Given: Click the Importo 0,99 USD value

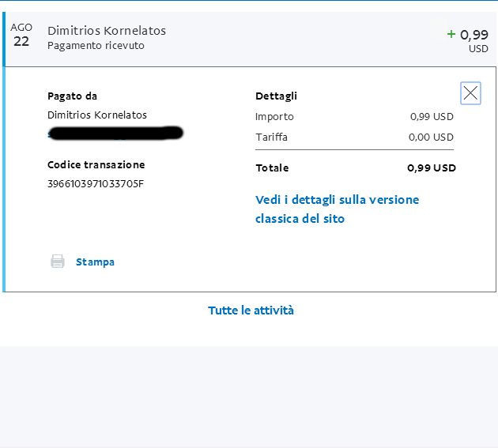Looking at the screenshot, I should click(432, 116).
